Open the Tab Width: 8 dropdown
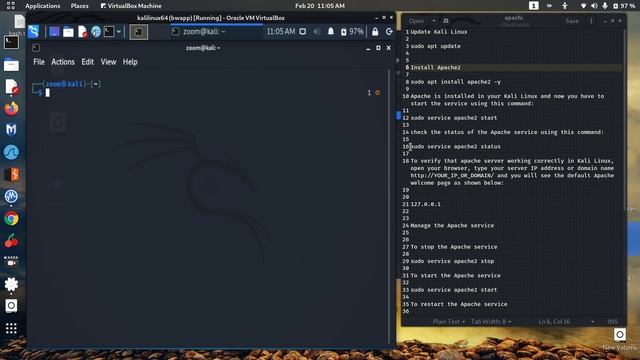Image resolution: width=640 pixels, height=360 pixels. (x=491, y=322)
